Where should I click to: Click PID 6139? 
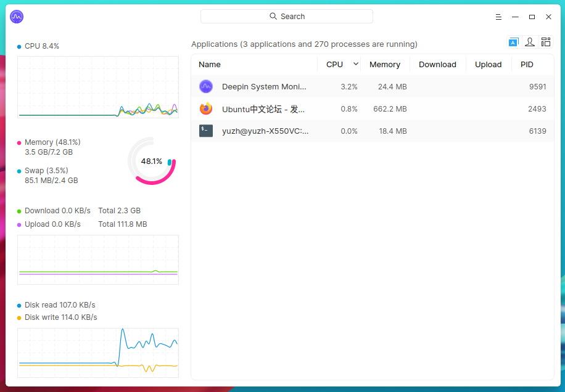pyautogui.click(x=538, y=131)
